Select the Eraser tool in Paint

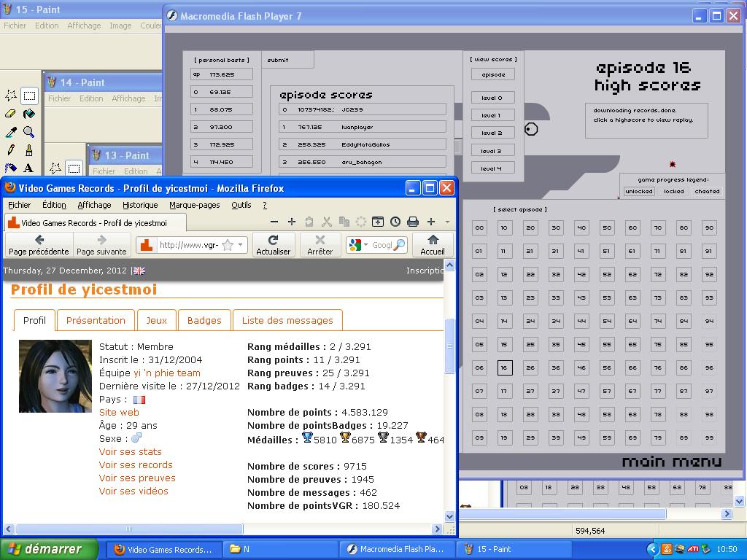[11, 114]
